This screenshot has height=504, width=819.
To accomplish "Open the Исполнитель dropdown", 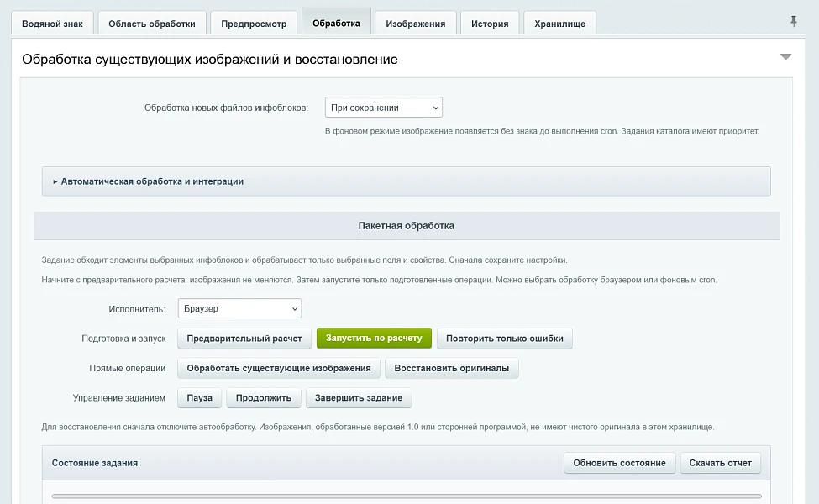I will pos(239,308).
